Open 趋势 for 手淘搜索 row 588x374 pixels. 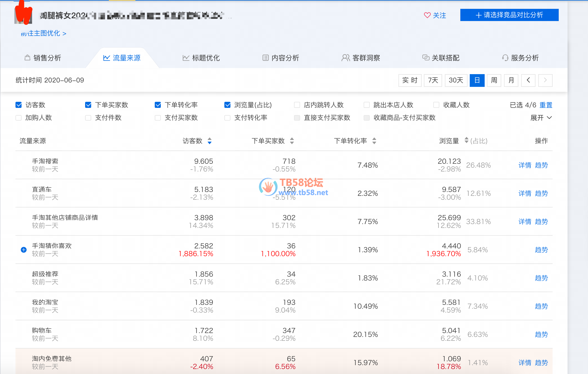(541, 165)
